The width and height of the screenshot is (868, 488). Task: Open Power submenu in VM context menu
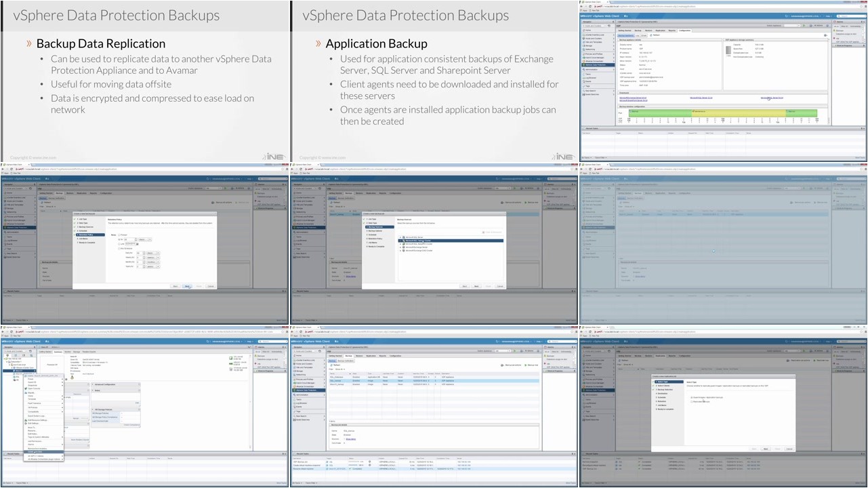coord(43,379)
